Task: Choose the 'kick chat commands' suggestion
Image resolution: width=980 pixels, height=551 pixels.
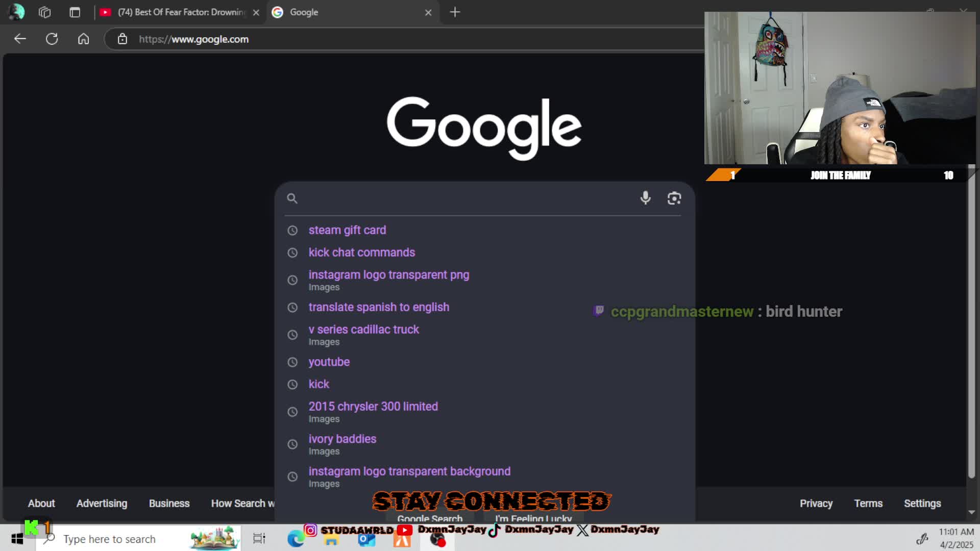Action: tap(484, 253)
